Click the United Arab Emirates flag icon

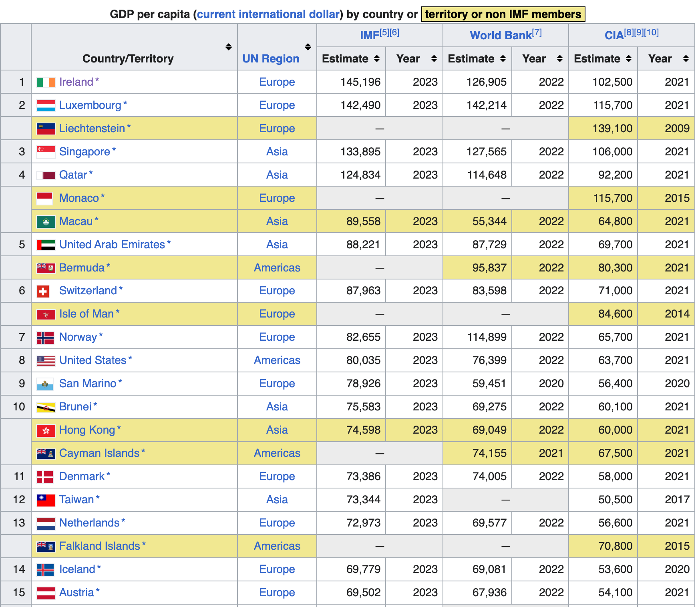tap(46, 245)
